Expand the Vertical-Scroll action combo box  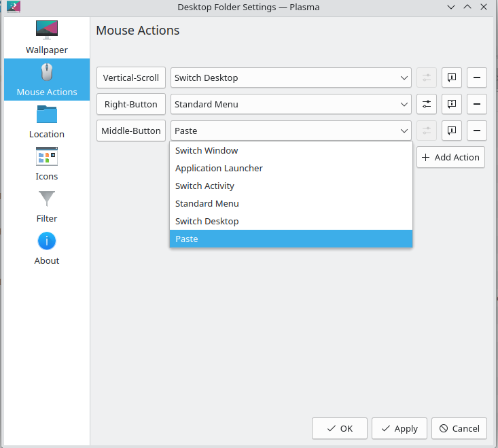291,77
